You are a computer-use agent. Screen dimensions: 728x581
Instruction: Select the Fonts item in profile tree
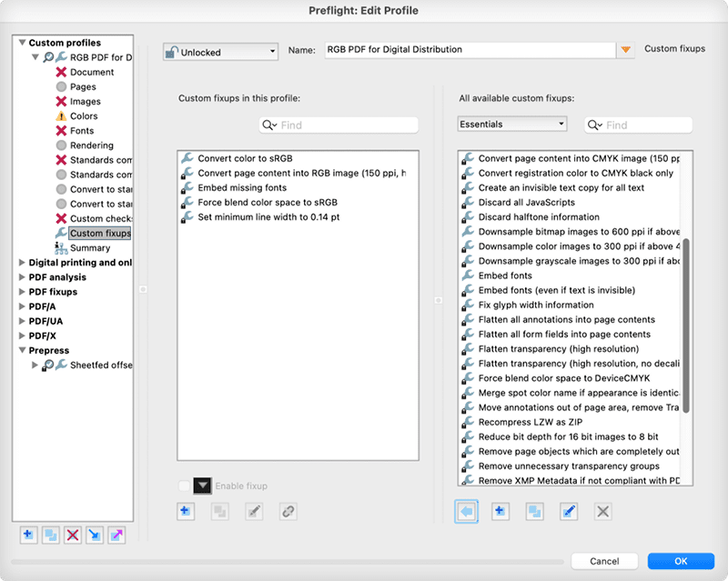[x=81, y=131]
